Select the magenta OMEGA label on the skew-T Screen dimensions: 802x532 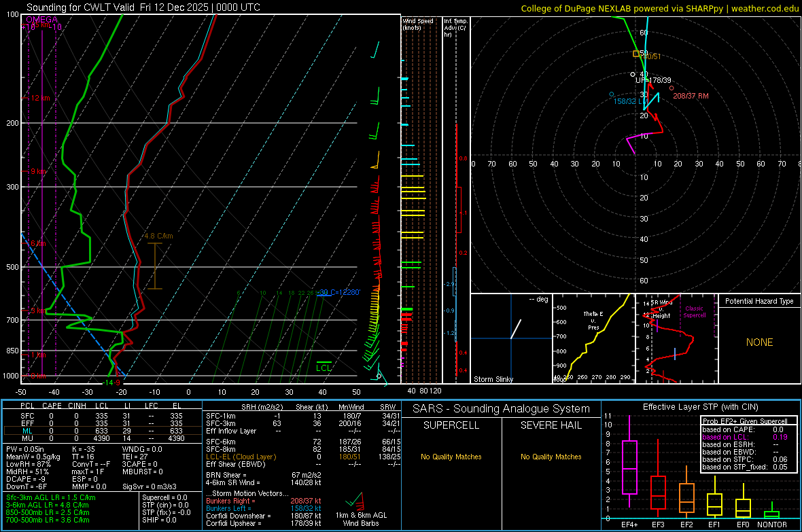tap(41, 20)
